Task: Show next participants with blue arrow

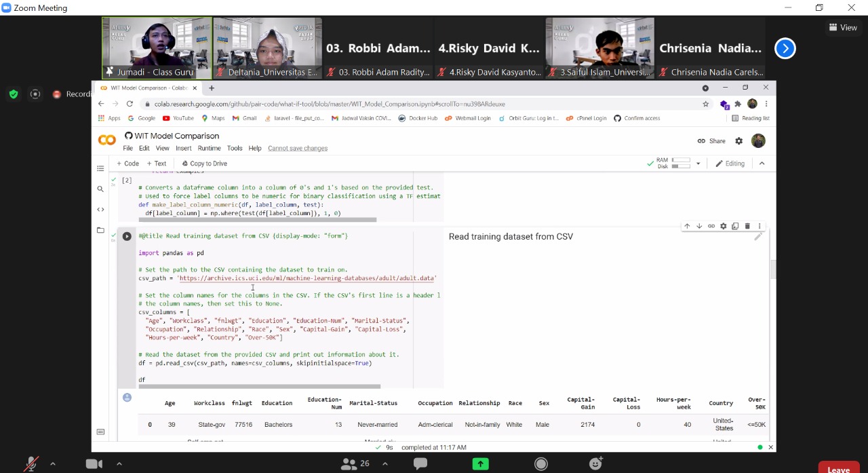Action: click(785, 48)
